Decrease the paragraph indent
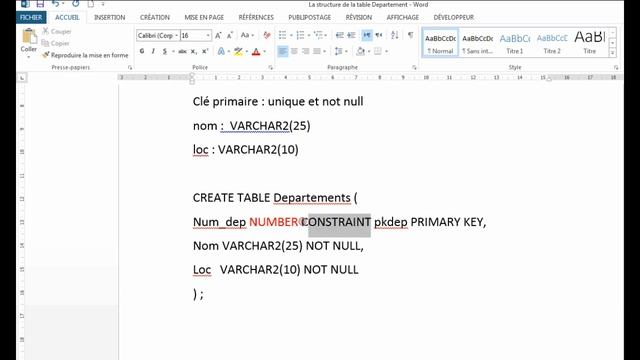The height and width of the screenshot is (360, 640). point(340,36)
